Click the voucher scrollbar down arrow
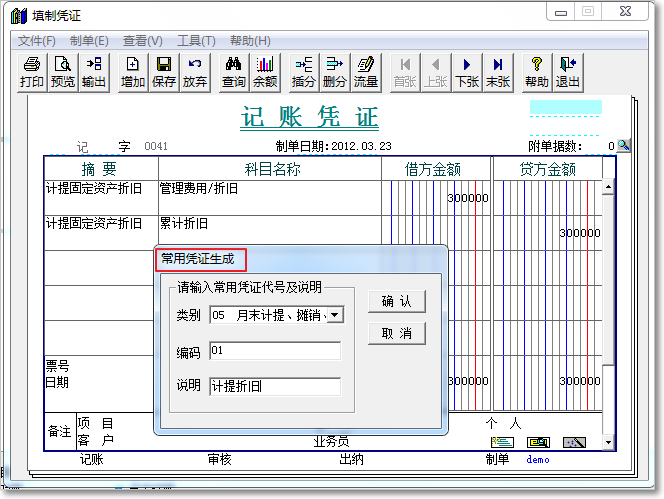Viewport: 664px width, 499px height. click(x=609, y=443)
